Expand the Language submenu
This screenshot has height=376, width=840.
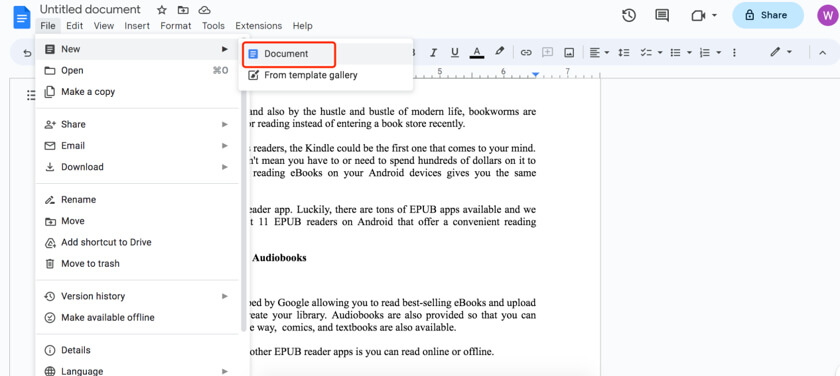pyautogui.click(x=224, y=371)
